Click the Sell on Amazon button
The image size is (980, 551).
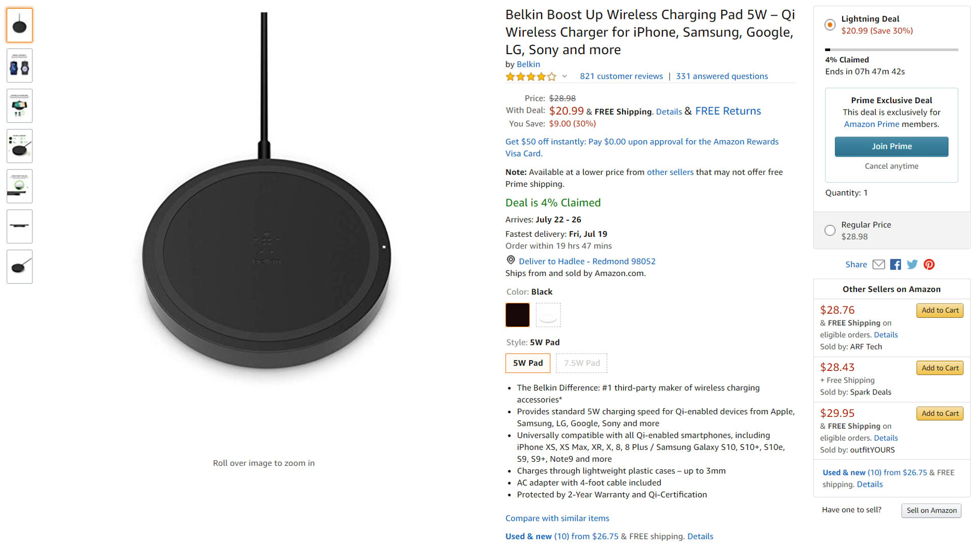click(932, 511)
